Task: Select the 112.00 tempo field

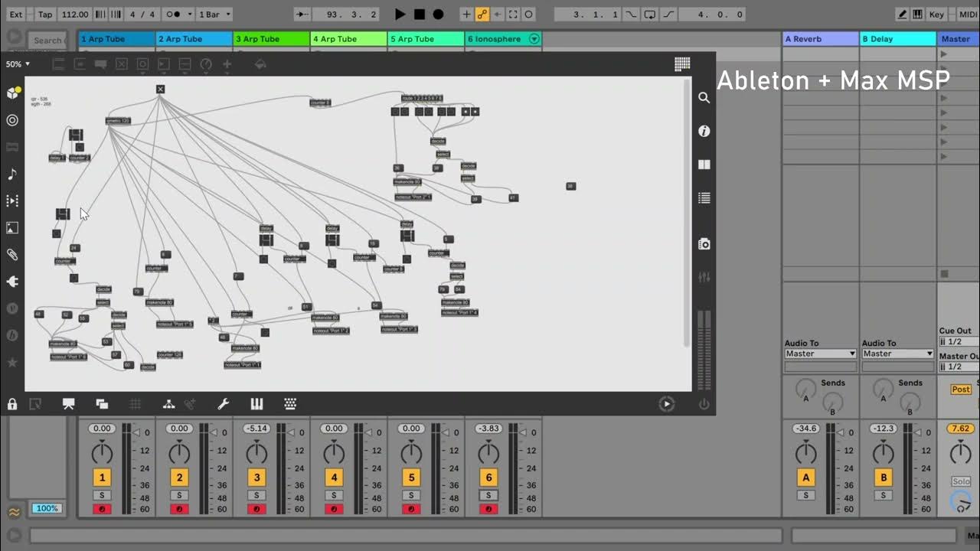Action: click(x=75, y=14)
